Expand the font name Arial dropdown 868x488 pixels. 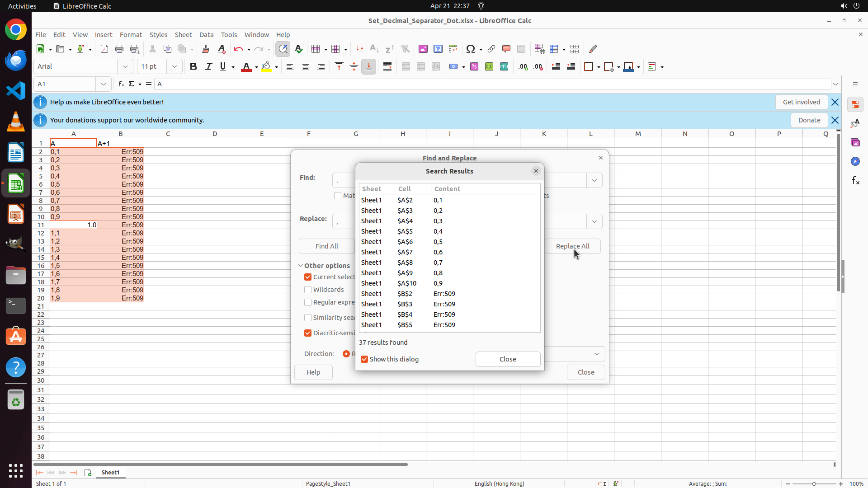point(125,67)
